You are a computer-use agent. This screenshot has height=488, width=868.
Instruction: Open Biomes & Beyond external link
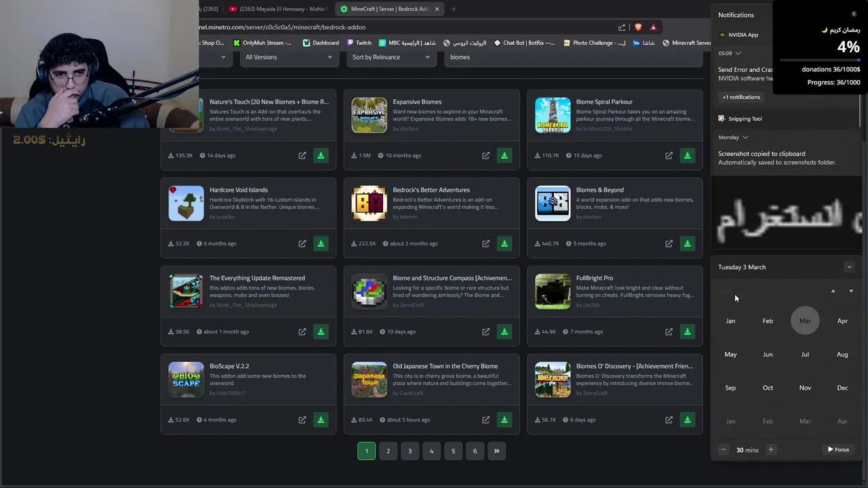click(669, 243)
